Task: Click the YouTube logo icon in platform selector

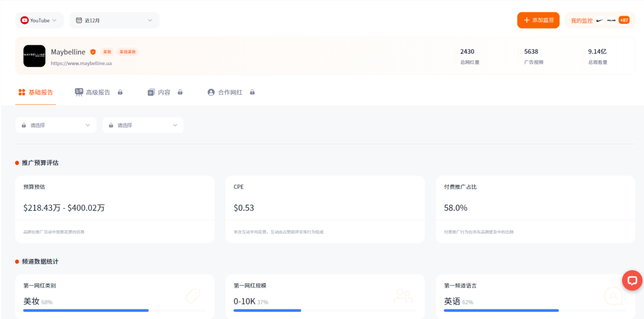Action: (24, 20)
